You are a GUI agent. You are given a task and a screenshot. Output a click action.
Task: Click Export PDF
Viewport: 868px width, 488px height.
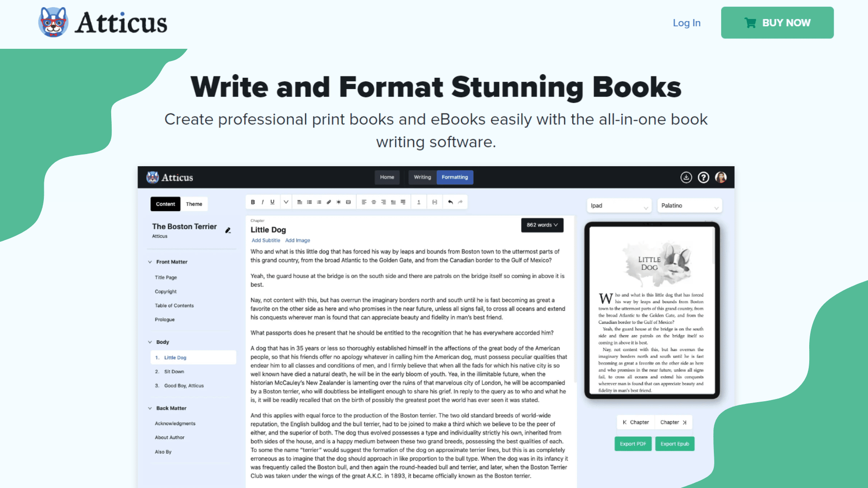pos(633,444)
